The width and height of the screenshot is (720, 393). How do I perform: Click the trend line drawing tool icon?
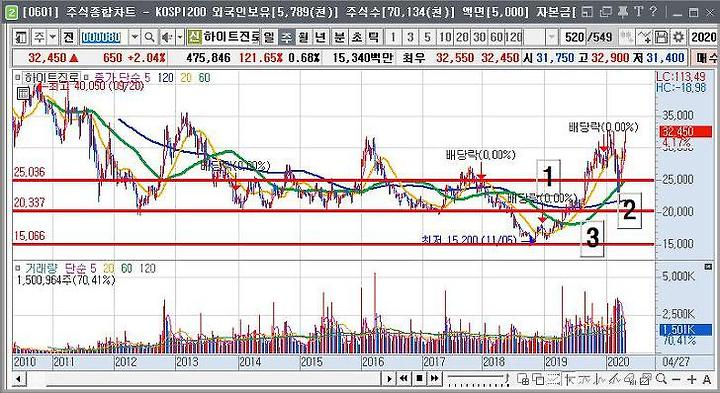pos(615,379)
